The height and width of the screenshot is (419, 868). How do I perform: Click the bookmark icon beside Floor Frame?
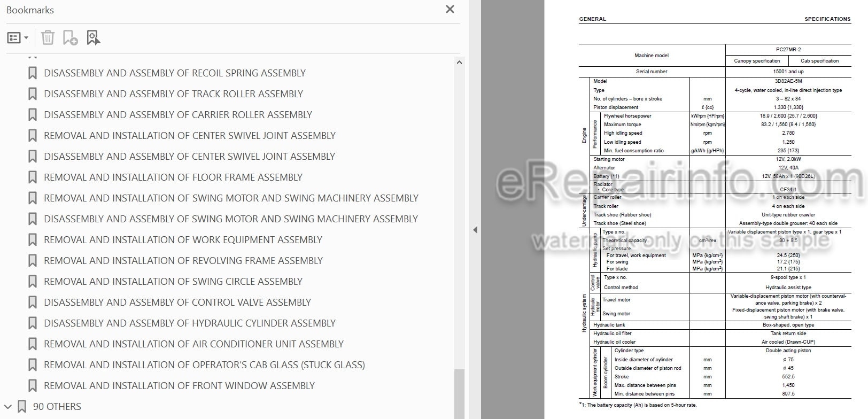pyautogui.click(x=33, y=177)
